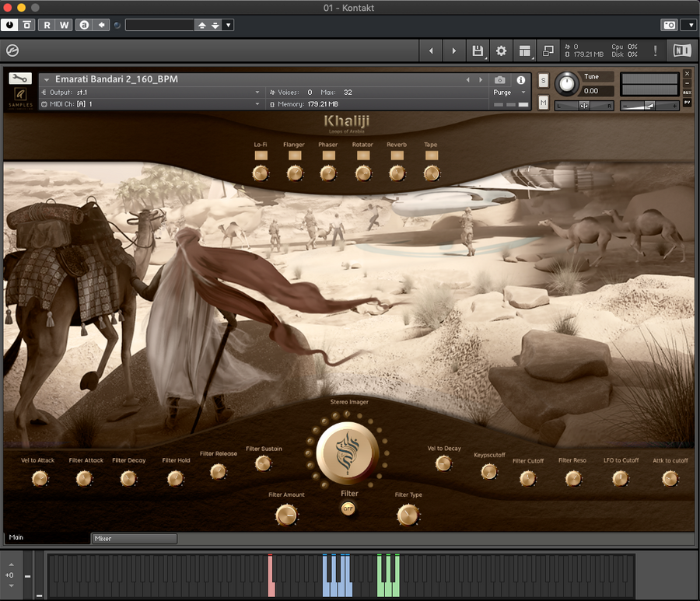Screen dimensions: 700x601
Task: Go to previous instrument with left arrow
Action: pyautogui.click(x=431, y=51)
